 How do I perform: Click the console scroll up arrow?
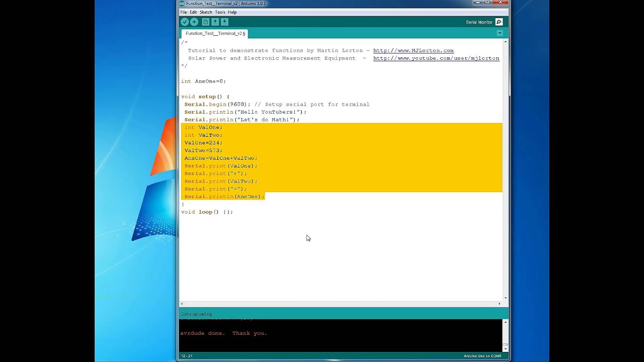(505, 322)
